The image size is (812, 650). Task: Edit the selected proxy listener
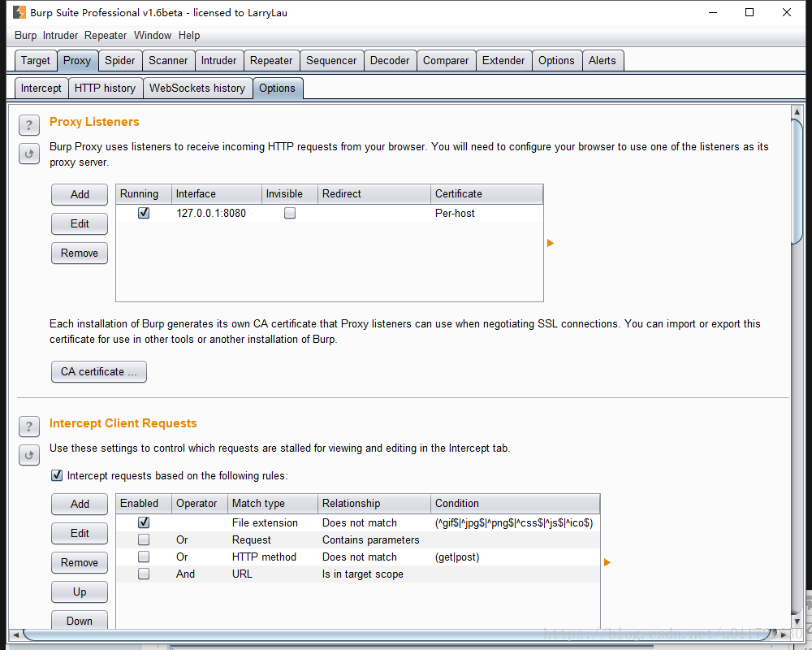pyautogui.click(x=80, y=224)
